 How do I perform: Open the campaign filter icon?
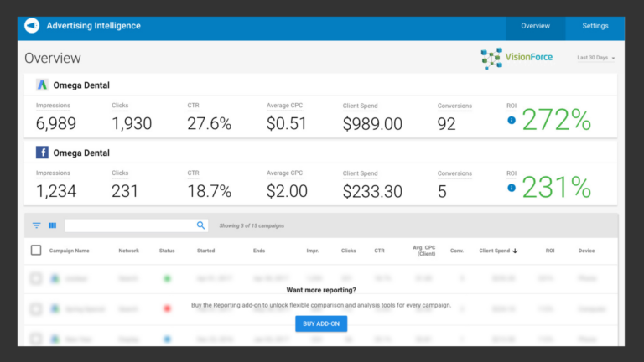point(37,225)
